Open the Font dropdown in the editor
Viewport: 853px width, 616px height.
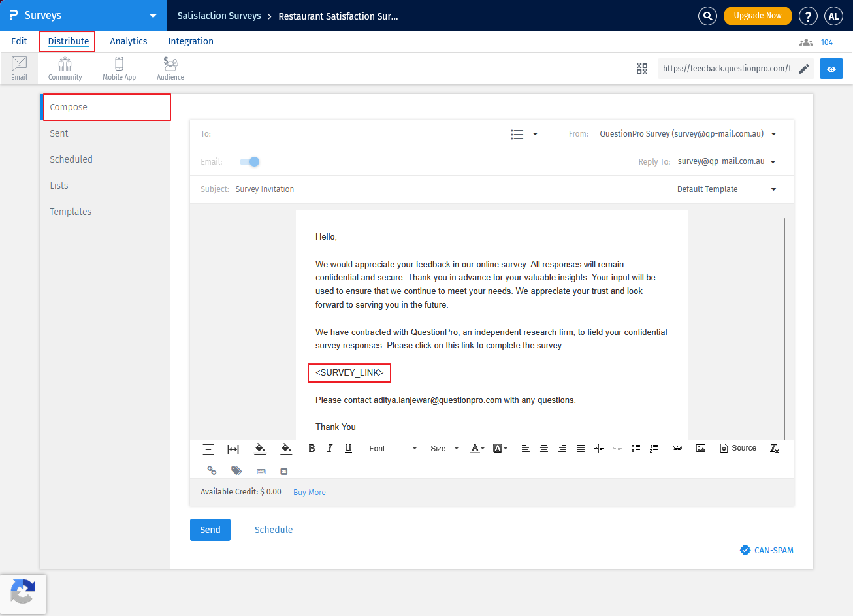click(391, 448)
